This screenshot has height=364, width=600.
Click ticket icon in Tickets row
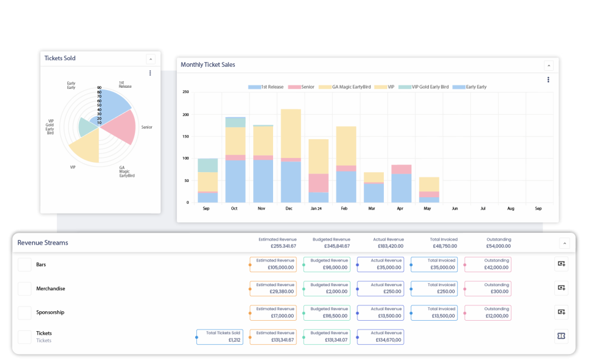[x=561, y=336]
